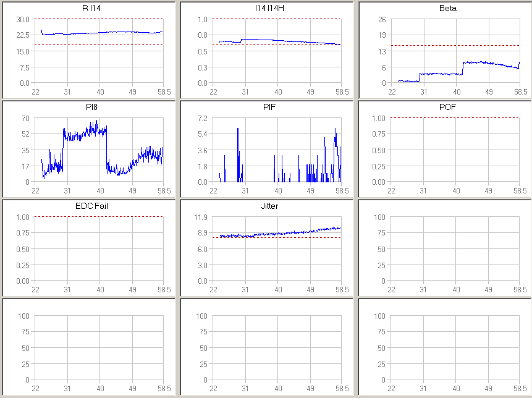
Task: Select the 11.9 y-axis label in Jitter chart
Action: coord(201,217)
